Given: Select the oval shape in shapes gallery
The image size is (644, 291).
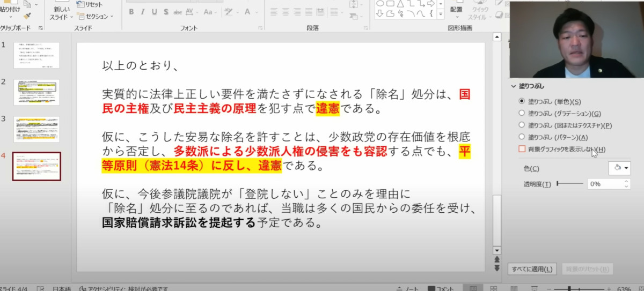Looking at the screenshot, I should coord(380,3).
